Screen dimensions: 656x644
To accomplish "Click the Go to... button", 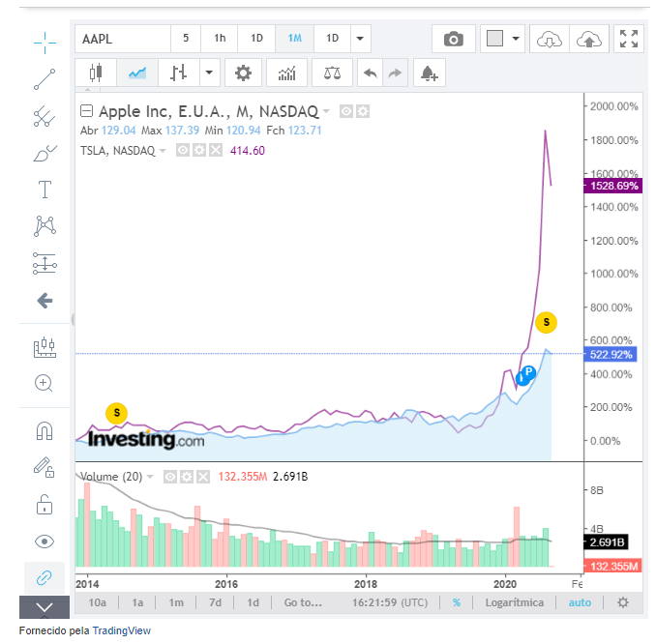I will tap(303, 602).
